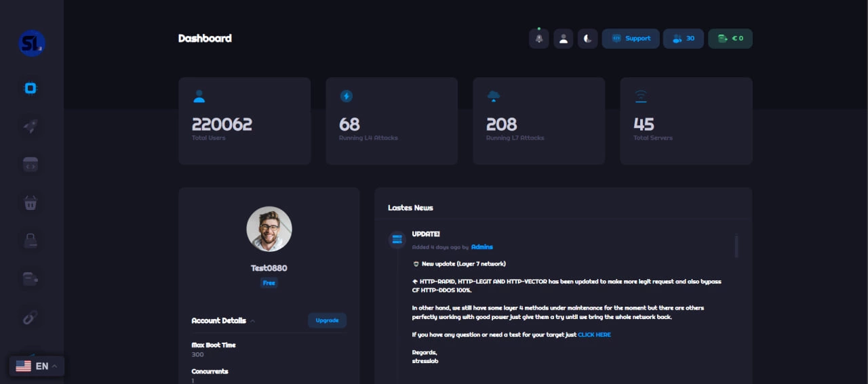Click the "New update (Layer 7 network)" line
868x384 pixels.
click(x=459, y=263)
